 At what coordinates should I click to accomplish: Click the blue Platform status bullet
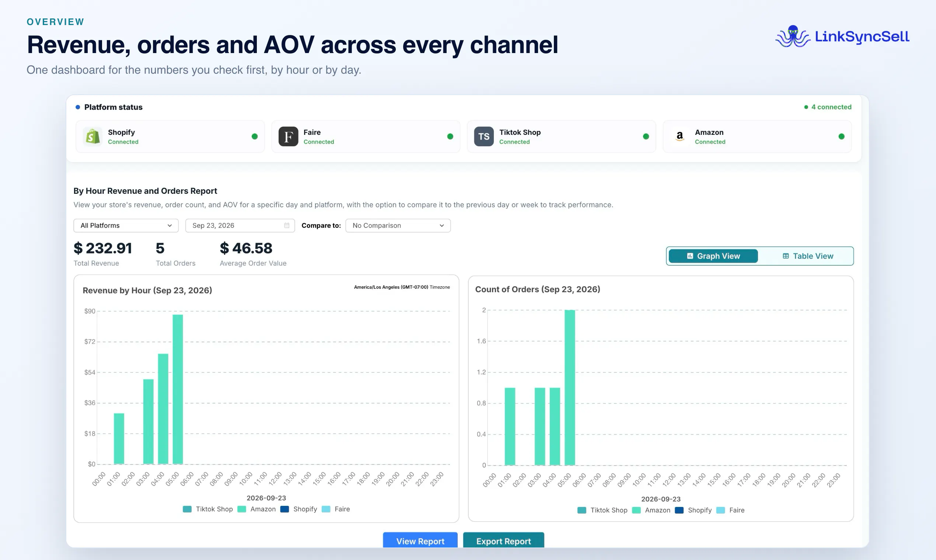[78, 107]
